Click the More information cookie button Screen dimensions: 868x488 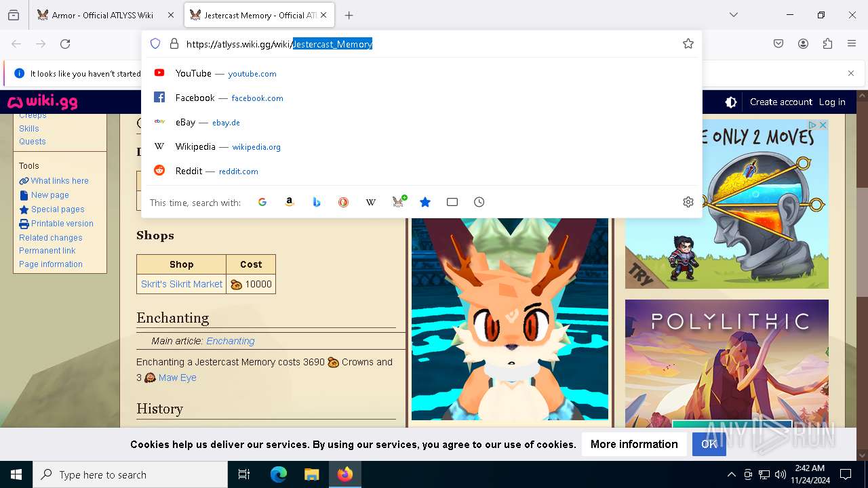pyautogui.click(x=634, y=444)
